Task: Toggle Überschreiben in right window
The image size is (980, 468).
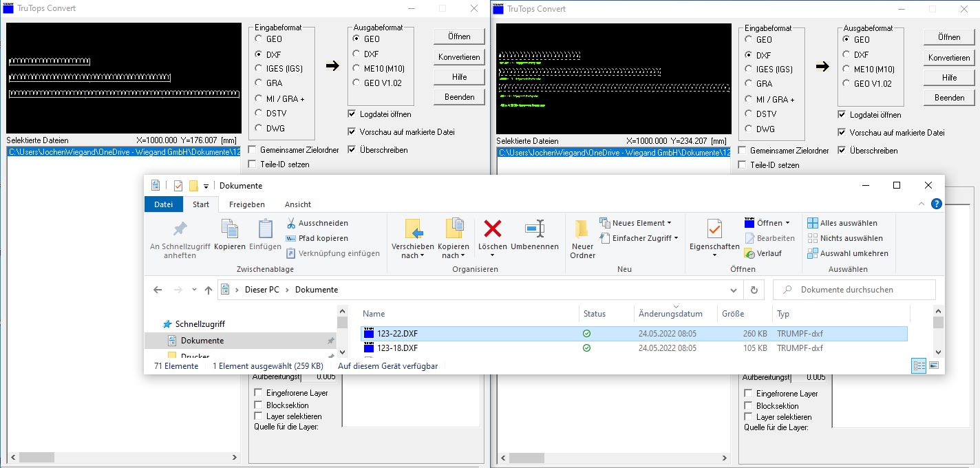Action: pos(842,150)
